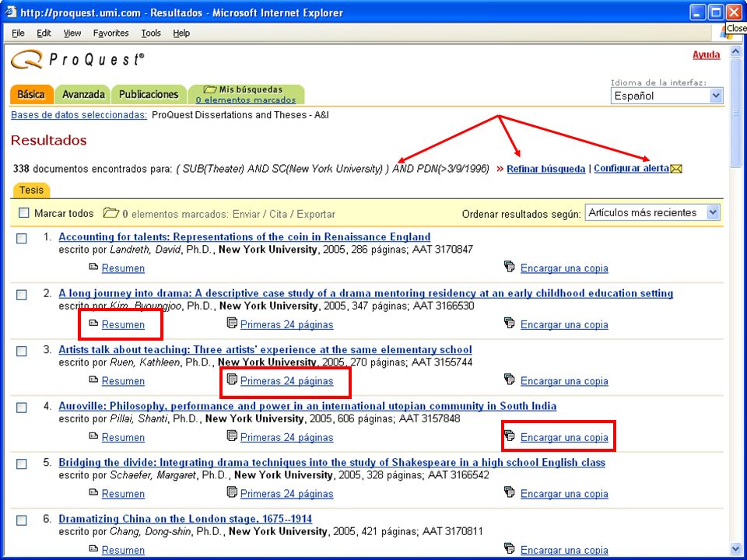Click the pages icon beside result 5 preview

(232, 492)
